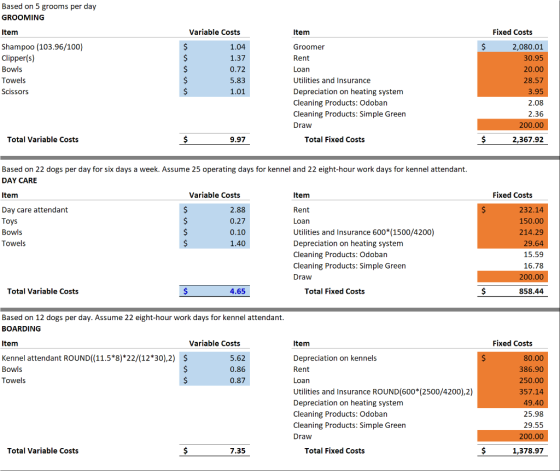Select the Shampoo variable cost cell 1.04
The image size is (560, 471).
point(214,46)
